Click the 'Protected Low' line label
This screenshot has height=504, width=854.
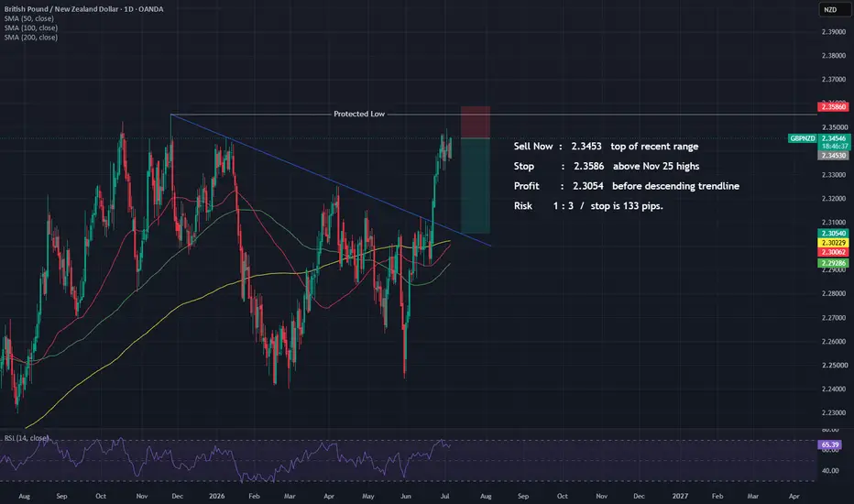pyautogui.click(x=359, y=114)
